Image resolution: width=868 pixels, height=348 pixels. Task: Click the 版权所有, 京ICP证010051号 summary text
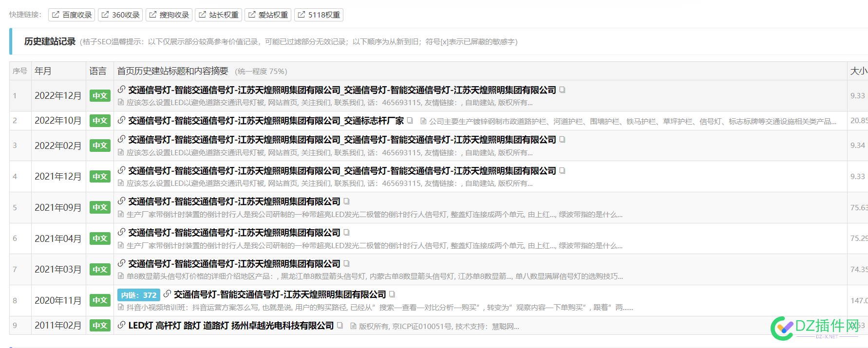click(x=439, y=326)
